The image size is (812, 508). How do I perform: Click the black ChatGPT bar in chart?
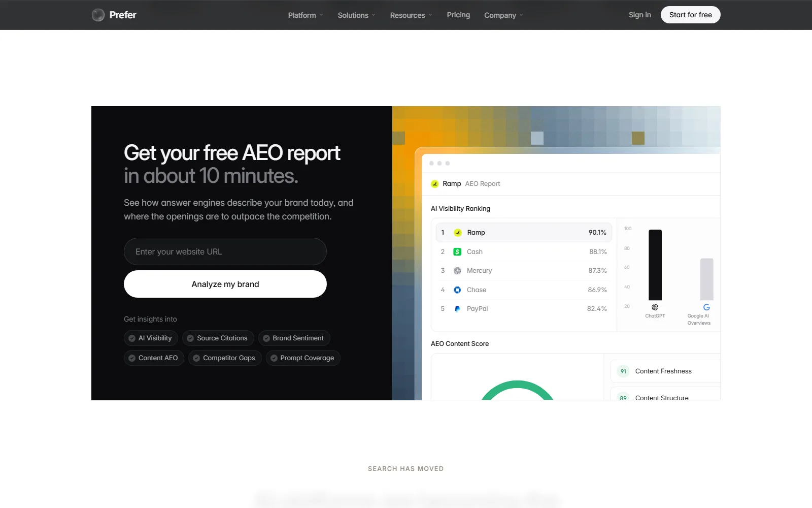(655, 265)
